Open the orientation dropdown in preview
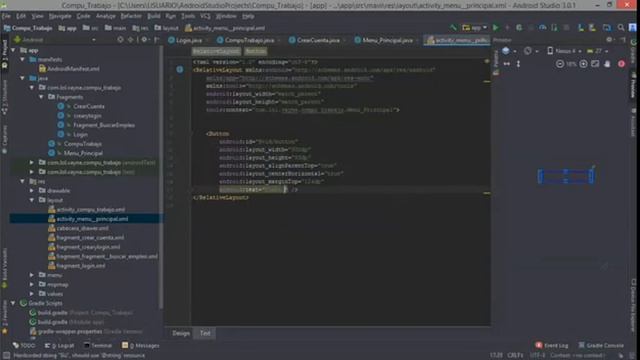The image size is (640, 360). (x=531, y=51)
